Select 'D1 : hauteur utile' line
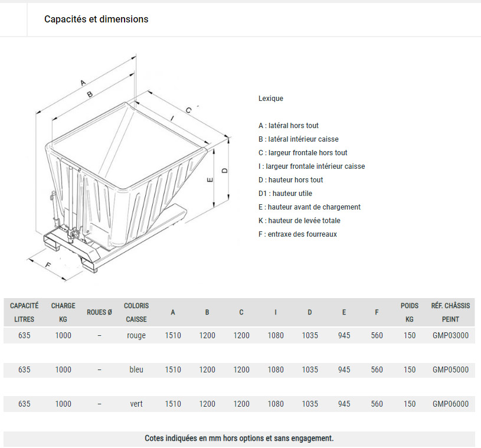 click(x=285, y=194)
